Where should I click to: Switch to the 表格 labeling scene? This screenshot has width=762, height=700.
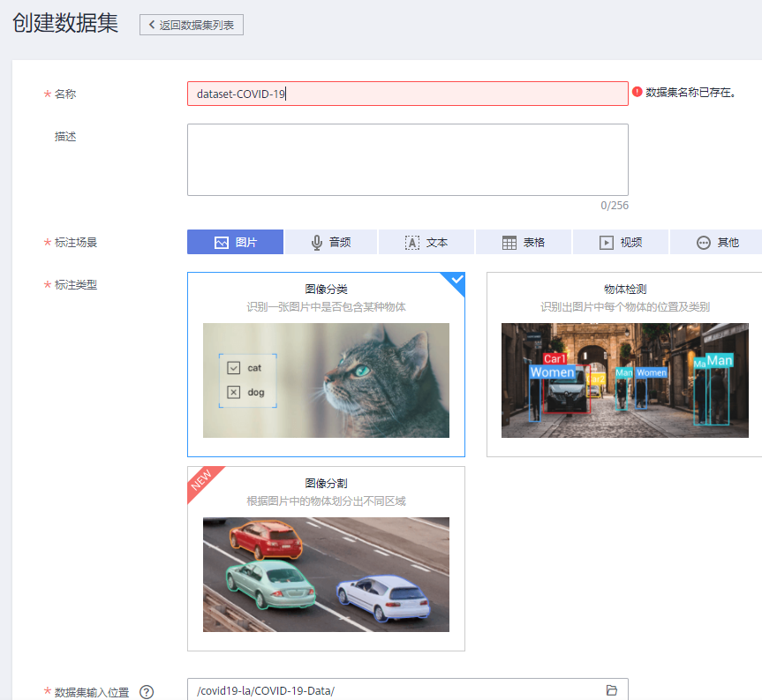[524, 242]
